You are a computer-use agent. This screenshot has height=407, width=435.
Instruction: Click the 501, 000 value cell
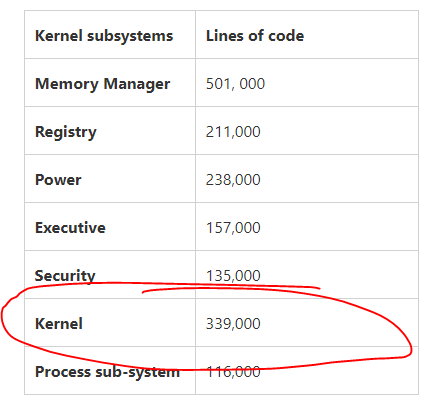[x=235, y=84]
